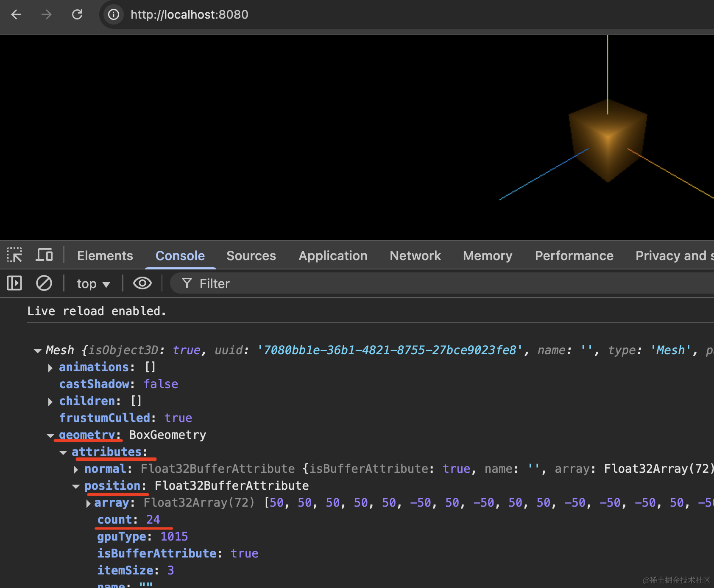Create a live expression with eye icon
Image resolution: width=714 pixels, height=588 pixels.
142,283
